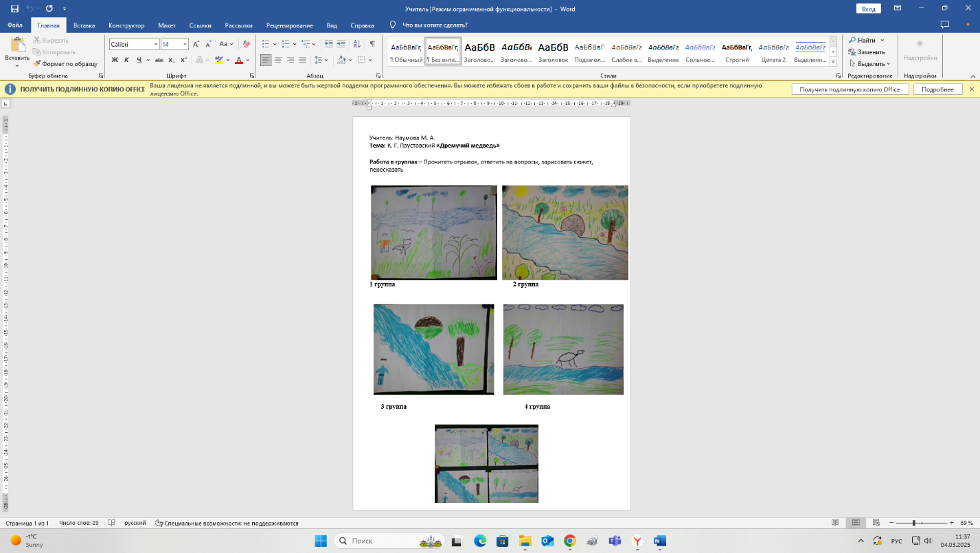Select the 2 группа drawing thumbnail in the document
The width and height of the screenshot is (980, 553).
(x=565, y=233)
